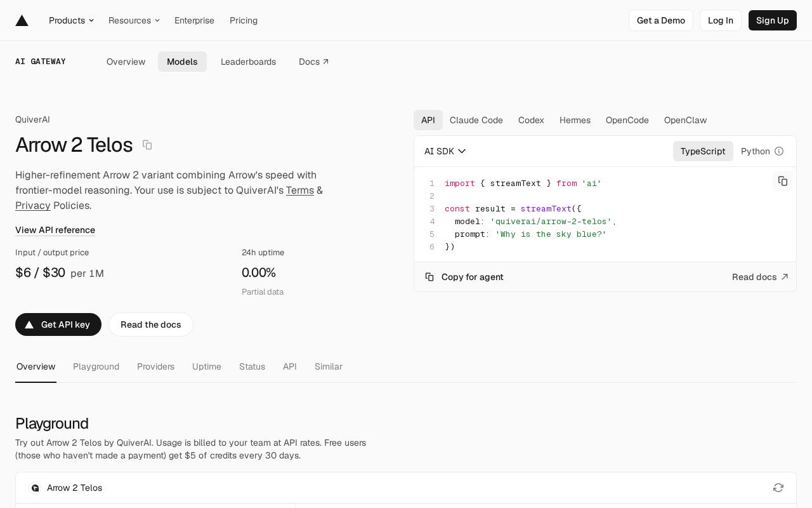Image resolution: width=812 pixels, height=508 pixels.
Task: Jump to the Uptime section tab
Action: click(x=207, y=366)
